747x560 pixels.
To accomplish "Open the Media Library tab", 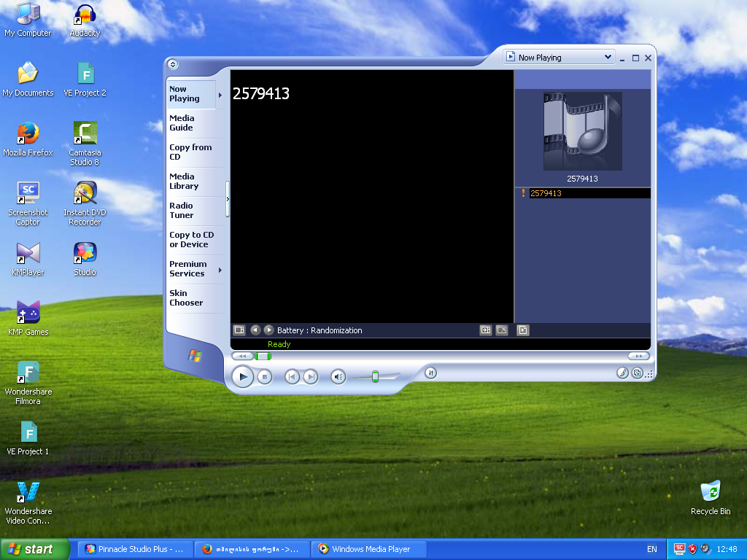I will (x=183, y=182).
